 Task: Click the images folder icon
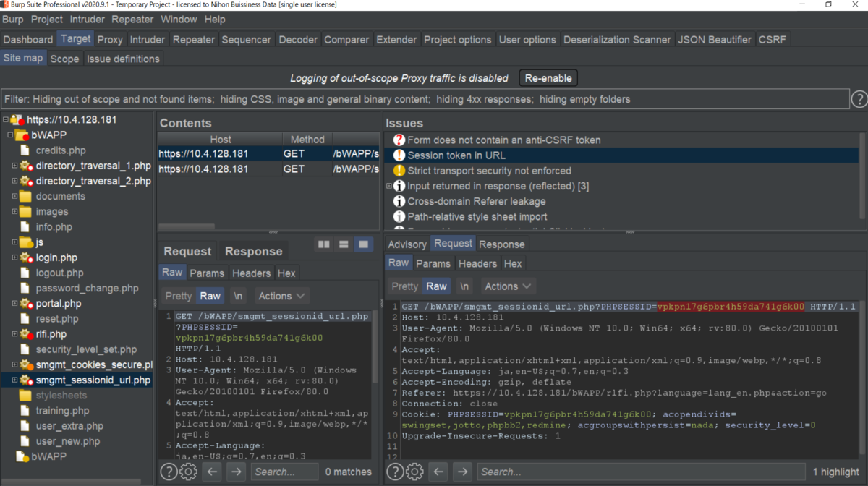pyautogui.click(x=25, y=211)
